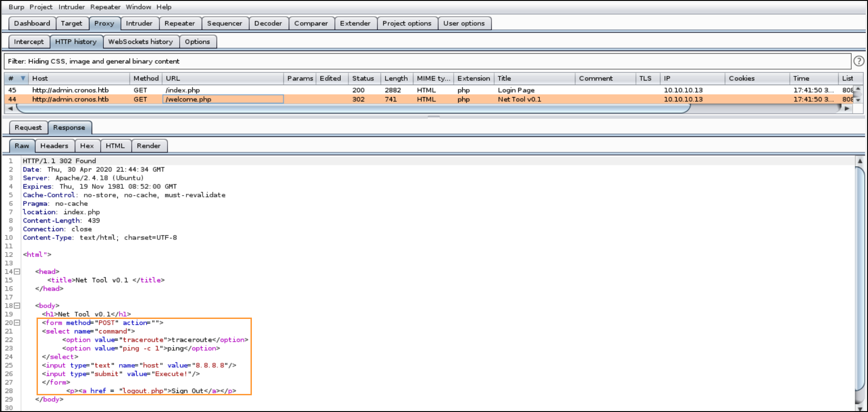This screenshot has height=412, width=868.
Task: Switch to the Comparer tab
Action: (x=311, y=23)
